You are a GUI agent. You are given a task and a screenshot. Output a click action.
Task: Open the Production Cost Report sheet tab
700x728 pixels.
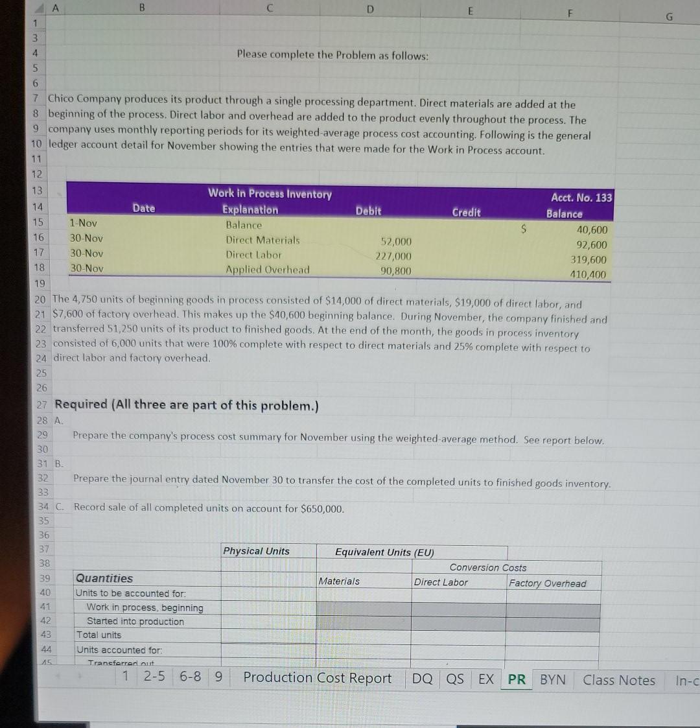[317, 678]
